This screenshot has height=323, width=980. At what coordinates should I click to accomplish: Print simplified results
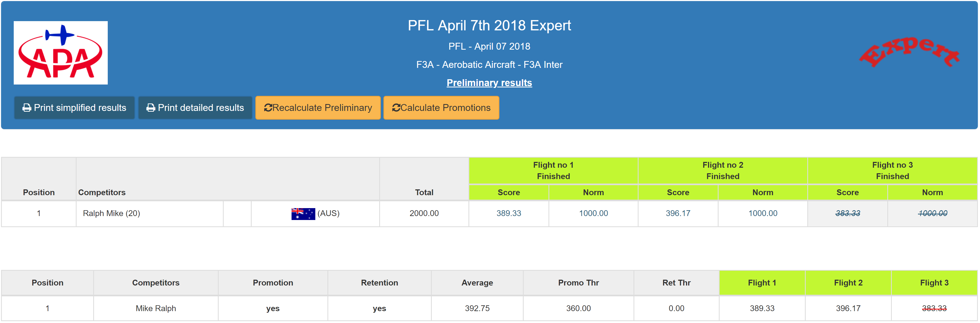coord(74,108)
